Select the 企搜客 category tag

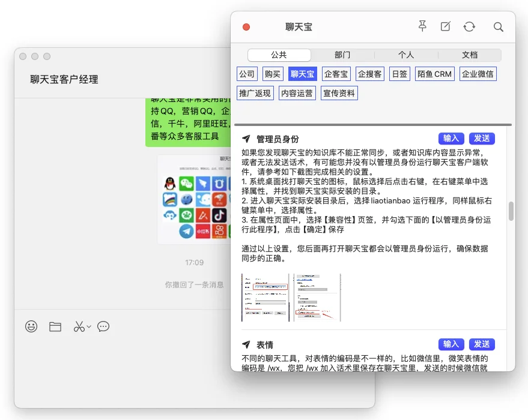(370, 74)
